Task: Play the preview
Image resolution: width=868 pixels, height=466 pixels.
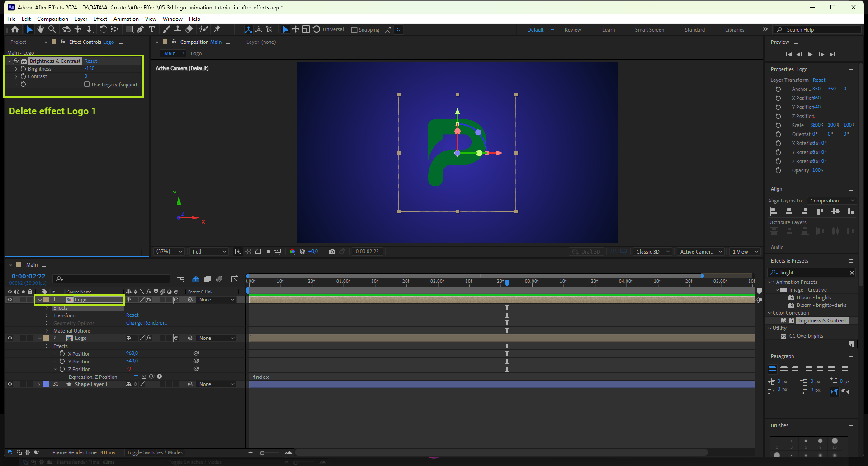Action: point(810,54)
